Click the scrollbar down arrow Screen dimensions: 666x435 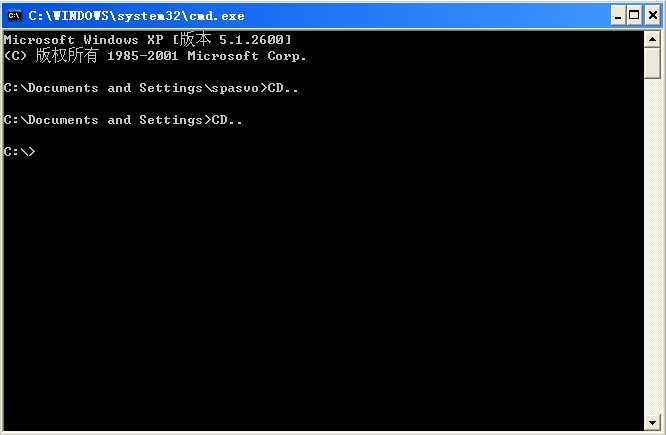click(x=652, y=420)
